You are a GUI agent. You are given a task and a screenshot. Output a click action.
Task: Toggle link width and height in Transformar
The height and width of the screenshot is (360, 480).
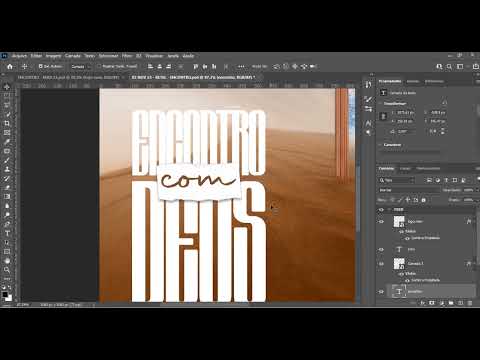click(383, 116)
